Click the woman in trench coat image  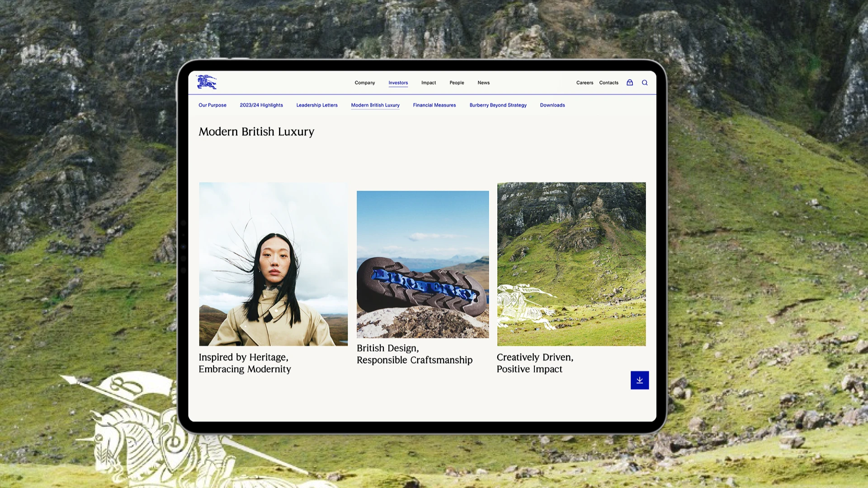click(274, 264)
